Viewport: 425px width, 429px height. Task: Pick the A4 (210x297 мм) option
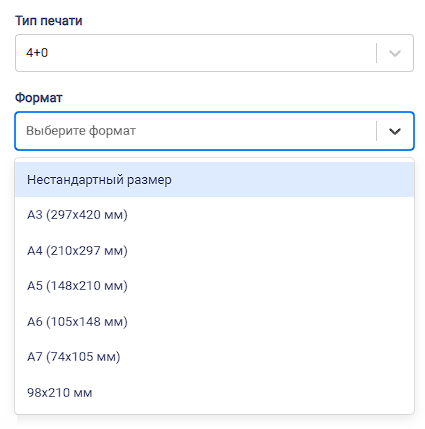click(214, 250)
